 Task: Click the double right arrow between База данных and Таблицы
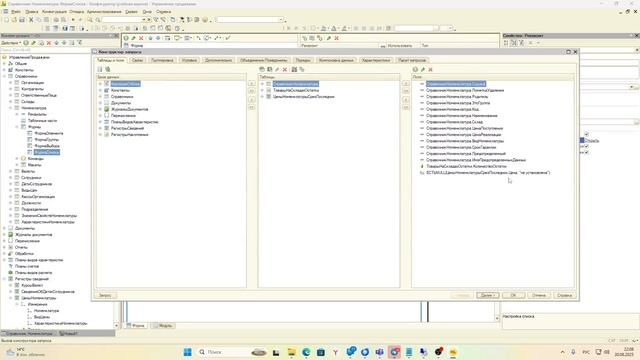point(252,91)
